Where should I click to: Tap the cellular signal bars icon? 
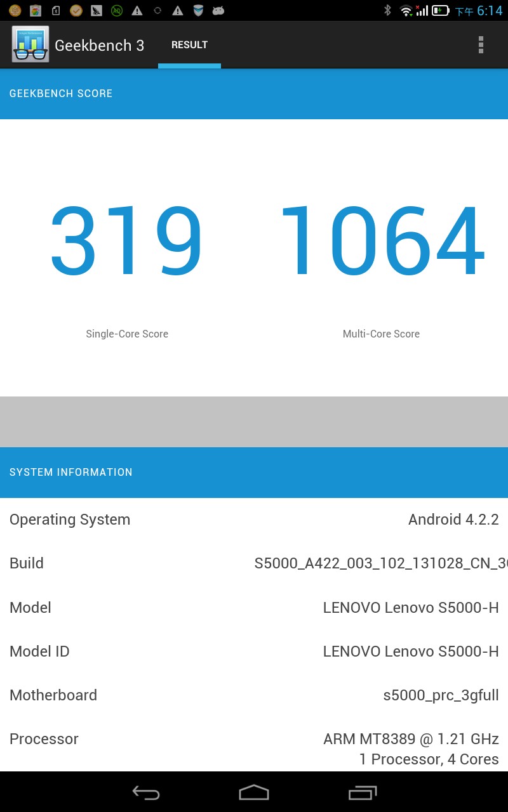tap(422, 11)
